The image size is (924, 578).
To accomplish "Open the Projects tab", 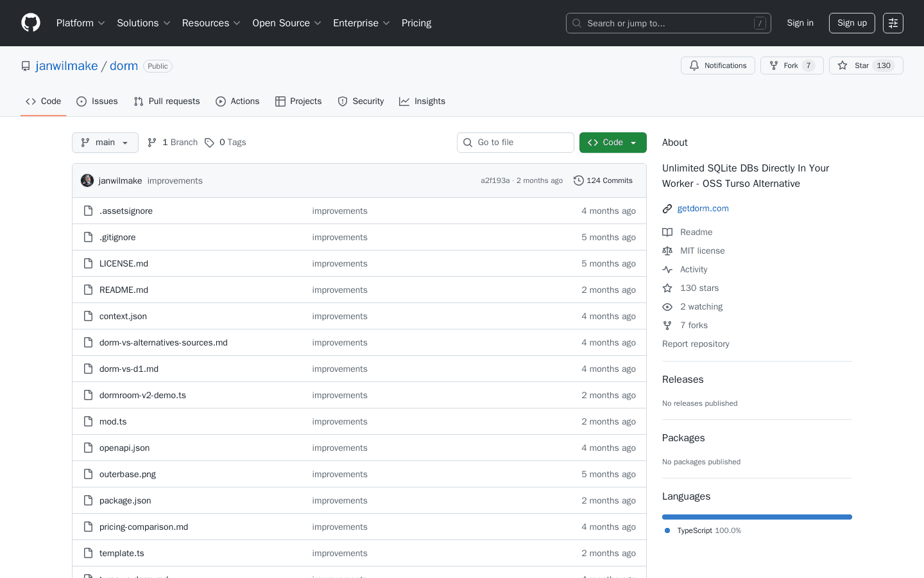I will [298, 101].
